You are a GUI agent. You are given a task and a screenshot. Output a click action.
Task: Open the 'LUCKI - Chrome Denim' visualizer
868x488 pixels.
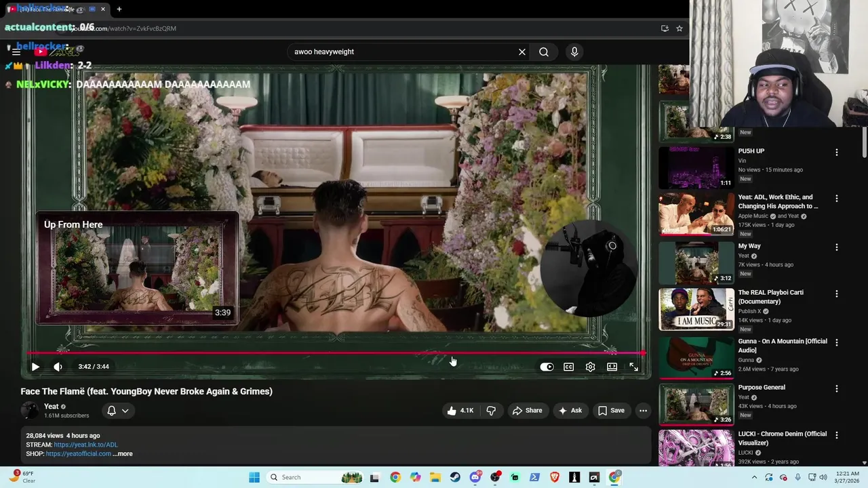coord(696,449)
